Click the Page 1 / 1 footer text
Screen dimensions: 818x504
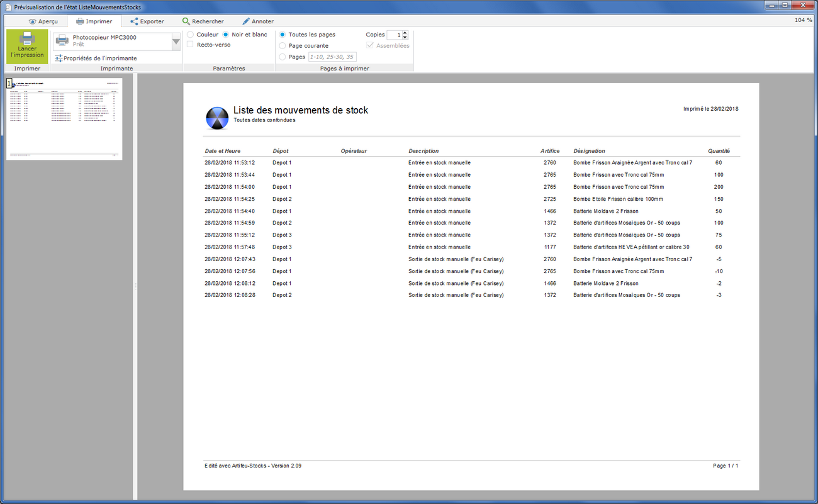726,466
